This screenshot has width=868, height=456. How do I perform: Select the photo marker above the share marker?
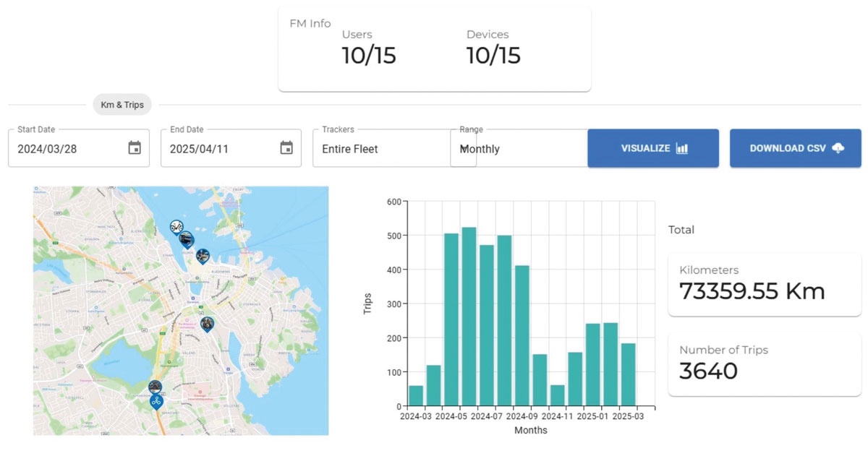click(x=155, y=387)
